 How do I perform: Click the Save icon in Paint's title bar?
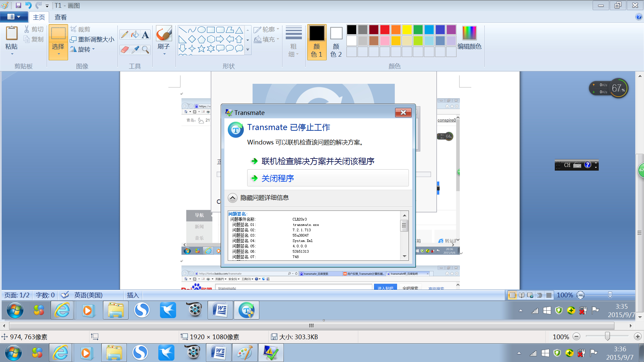pyautogui.click(x=18, y=5)
